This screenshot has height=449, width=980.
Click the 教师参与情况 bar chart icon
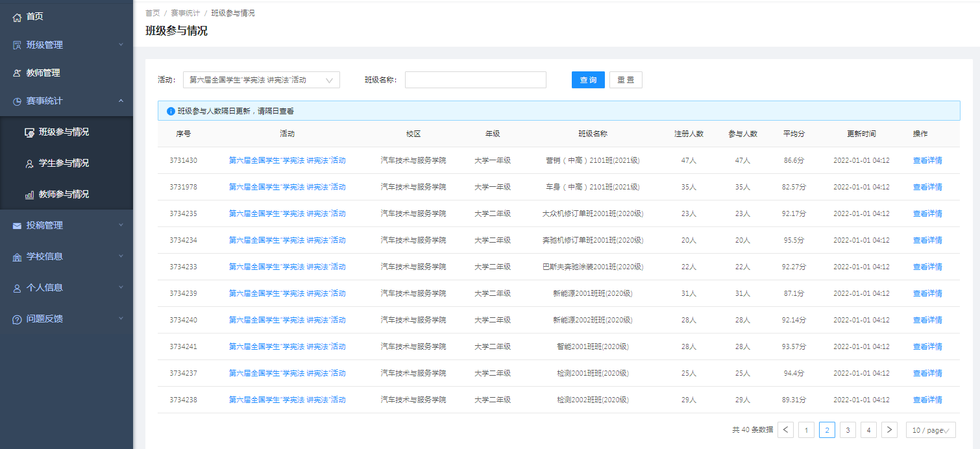[29, 195]
